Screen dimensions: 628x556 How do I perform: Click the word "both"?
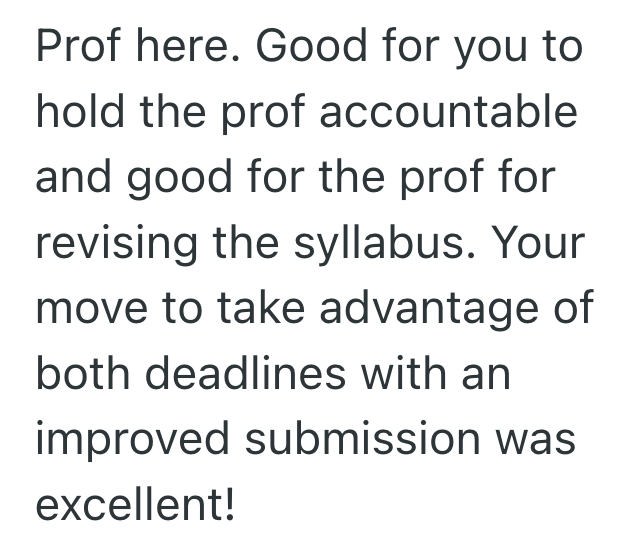(79, 374)
